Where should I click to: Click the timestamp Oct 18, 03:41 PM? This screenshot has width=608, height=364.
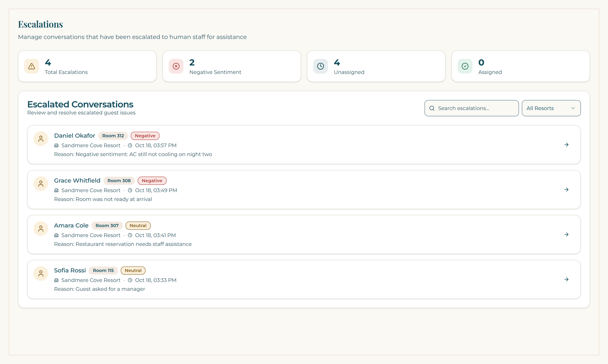(x=155, y=235)
